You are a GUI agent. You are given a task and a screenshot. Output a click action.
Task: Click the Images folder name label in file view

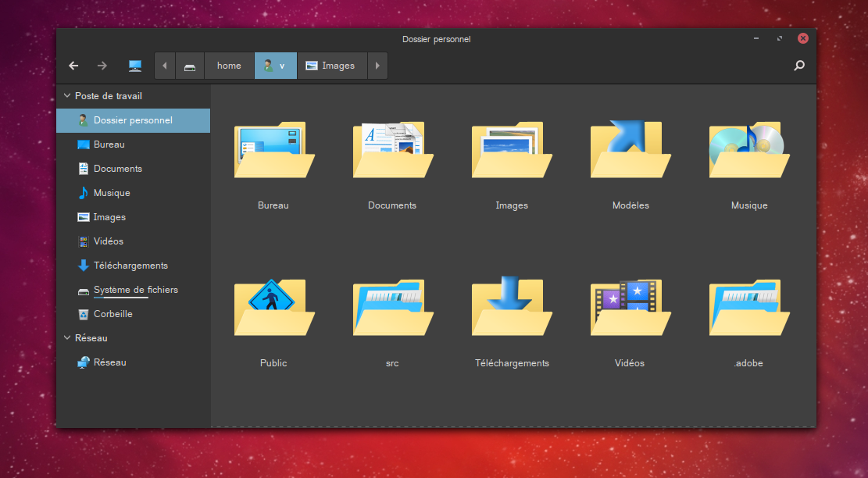(512, 205)
